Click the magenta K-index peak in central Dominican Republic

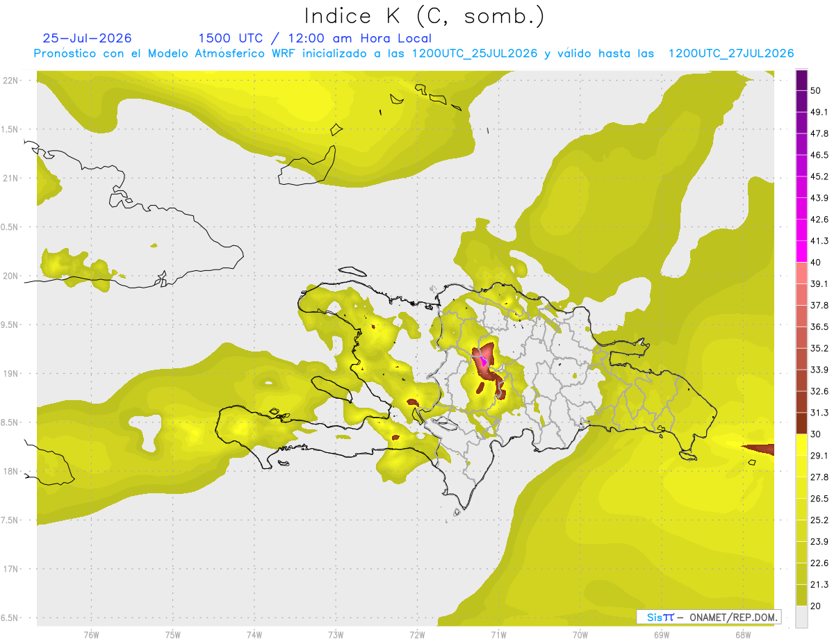(x=484, y=361)
